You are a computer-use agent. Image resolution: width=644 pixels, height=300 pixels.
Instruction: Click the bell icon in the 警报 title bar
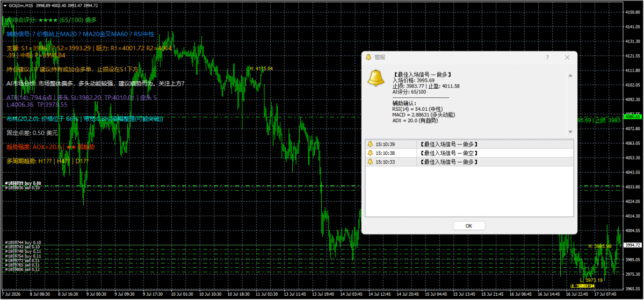coord(368,57)
